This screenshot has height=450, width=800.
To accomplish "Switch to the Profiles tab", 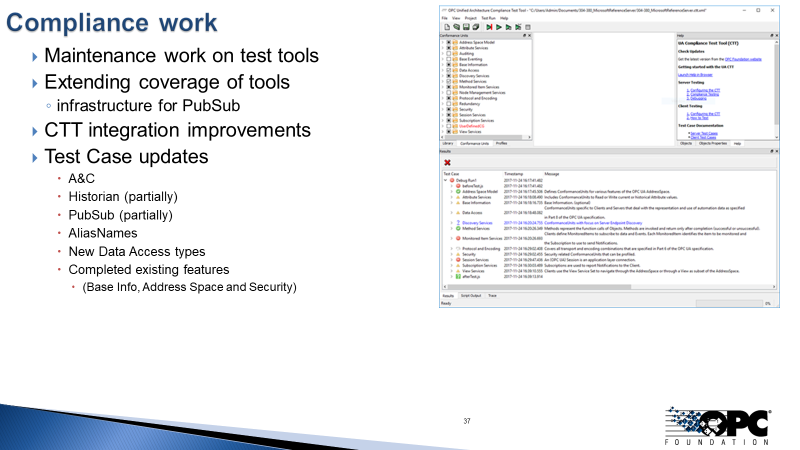I will [502, 143].
